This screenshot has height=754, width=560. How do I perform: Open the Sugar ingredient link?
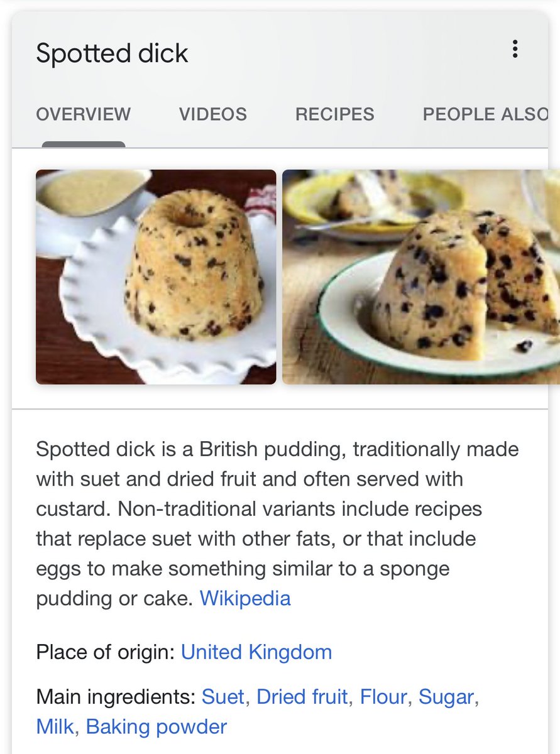pos(446,697)
